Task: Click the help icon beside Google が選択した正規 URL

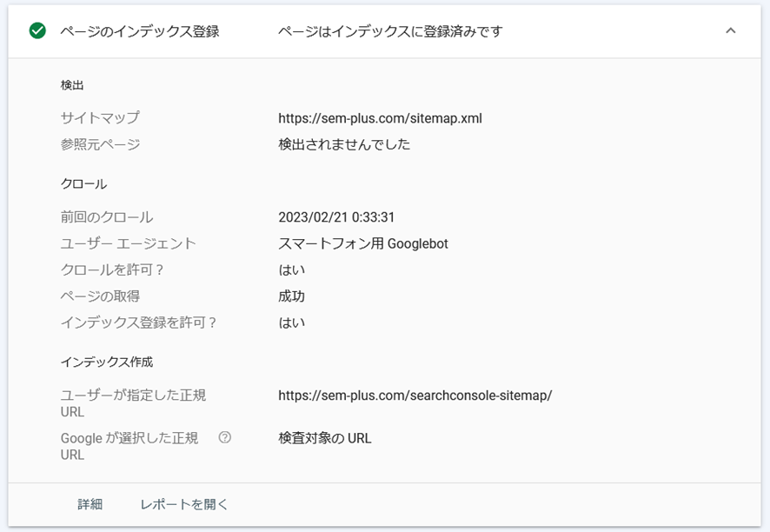Action: 225,437
